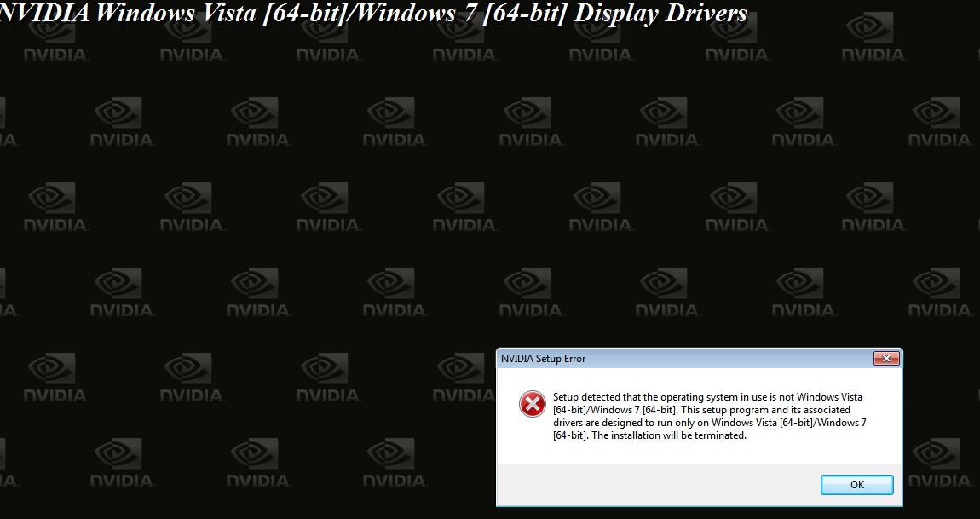Image resolution: width=980 pixels, height=519 pixels.
Task: Click OK in the NVIDIA Setup Error dialog
Action: (x=857, y=485)
